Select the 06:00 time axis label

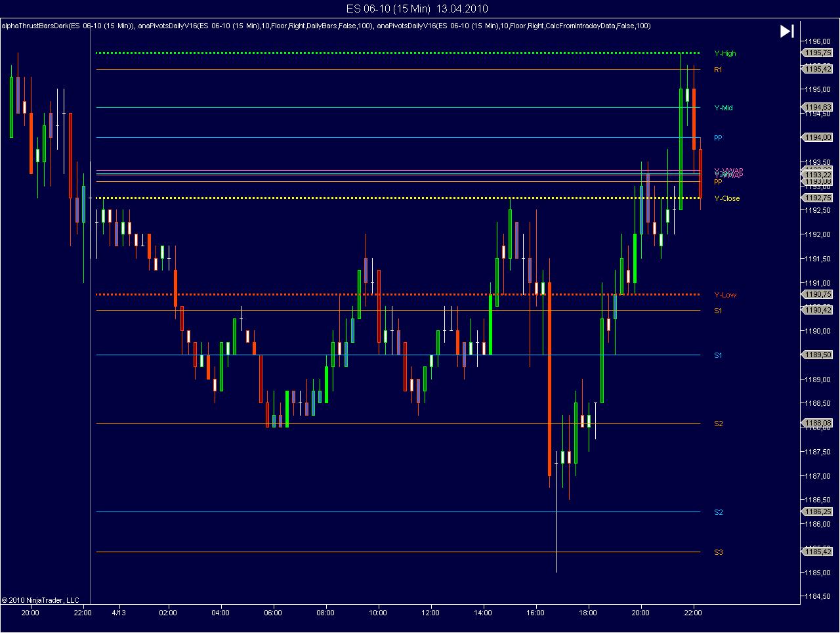point(273,613)
